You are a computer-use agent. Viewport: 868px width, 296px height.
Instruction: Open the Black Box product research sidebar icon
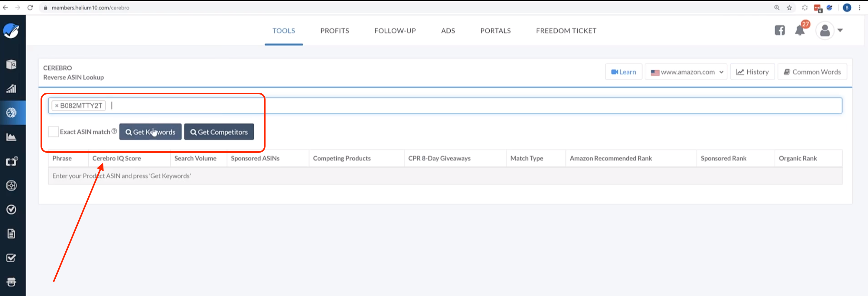pyautogui.click(x=11, y=64)
